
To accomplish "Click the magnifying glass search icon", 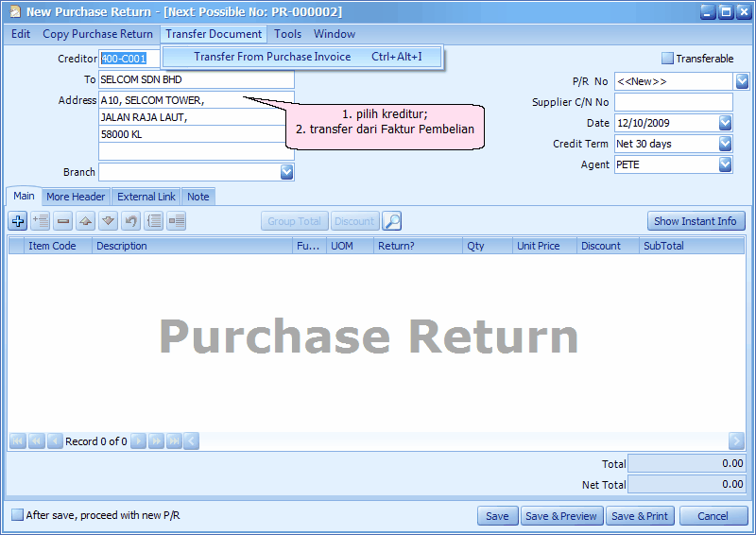I will (392, 221).
